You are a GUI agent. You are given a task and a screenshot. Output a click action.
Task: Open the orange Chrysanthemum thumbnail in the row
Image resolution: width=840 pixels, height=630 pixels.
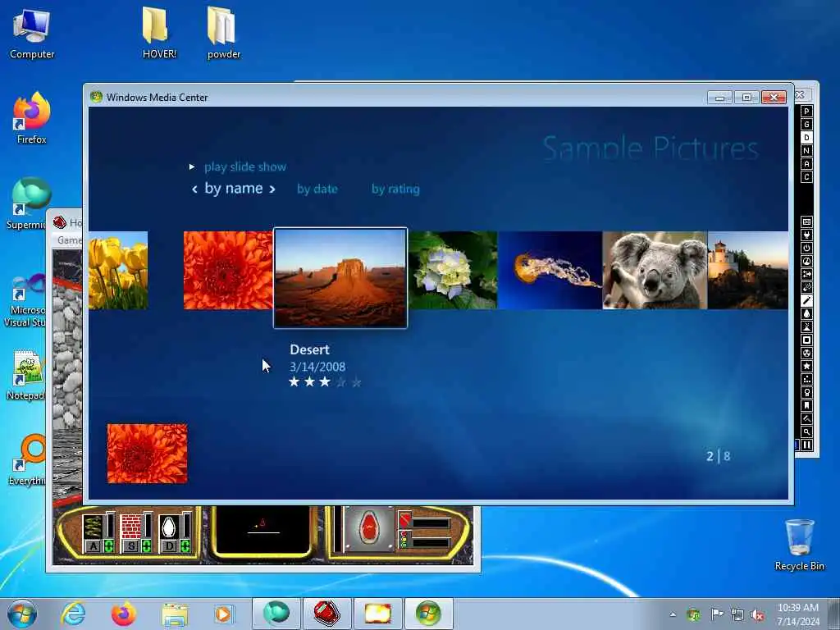[x=228, y=270]
